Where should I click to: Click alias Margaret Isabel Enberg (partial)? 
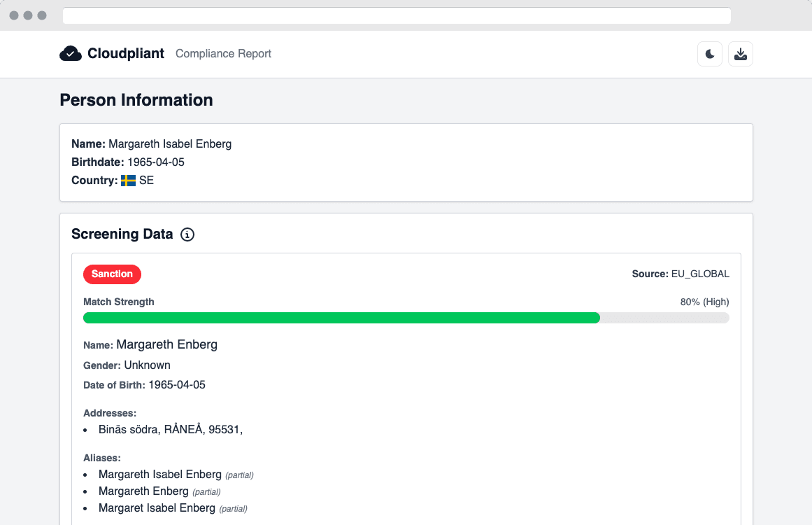(x=173, y=508)
